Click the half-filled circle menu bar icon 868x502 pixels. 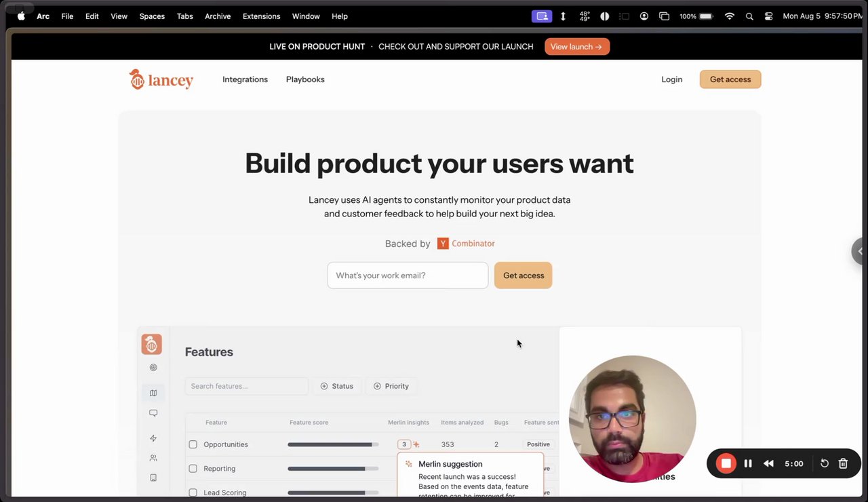pos(604,16)
